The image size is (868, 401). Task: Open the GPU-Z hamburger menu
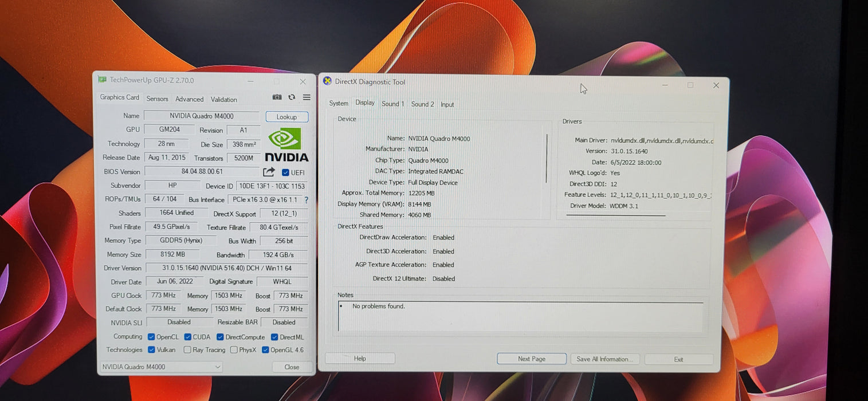coord(307,97)
